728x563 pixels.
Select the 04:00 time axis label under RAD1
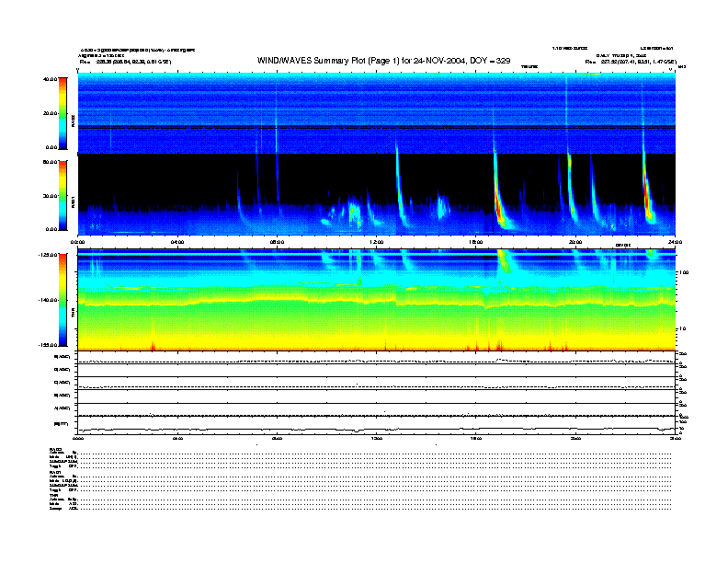pos(177,243)
